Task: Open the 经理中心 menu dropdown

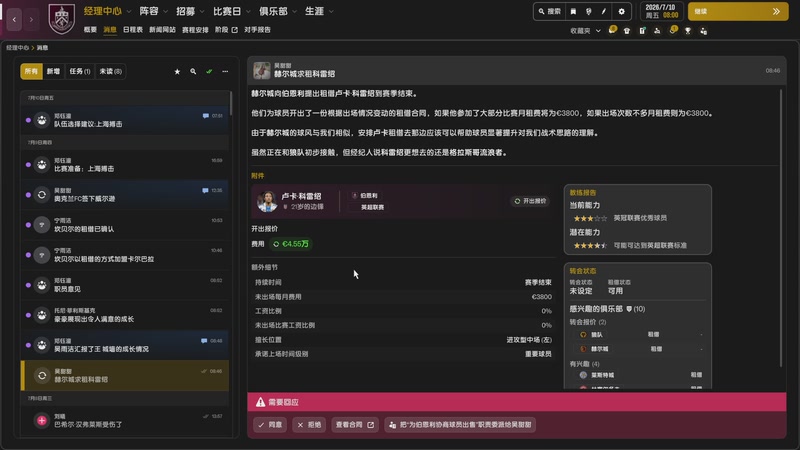Action: [x=107, y=11]
